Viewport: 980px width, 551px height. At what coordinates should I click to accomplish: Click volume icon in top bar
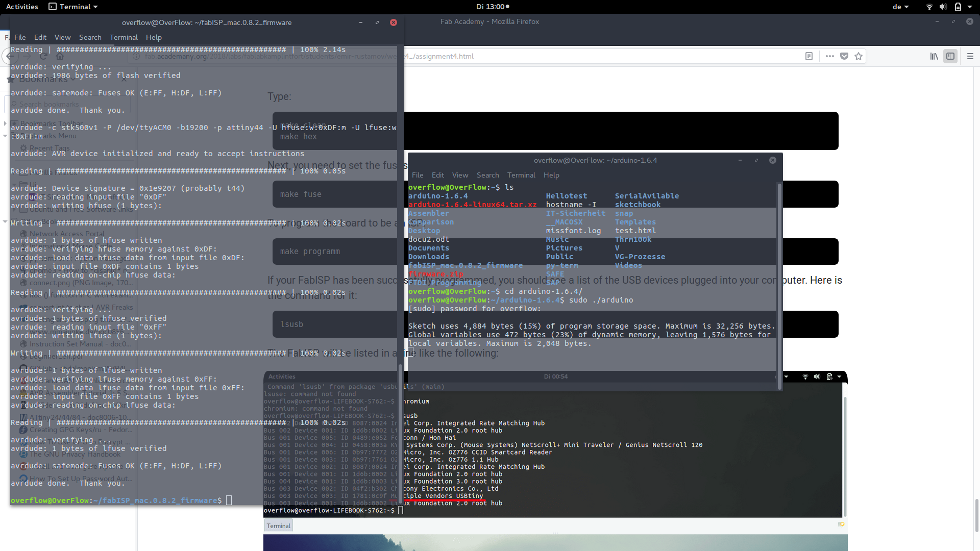click(x=943, y=7)
